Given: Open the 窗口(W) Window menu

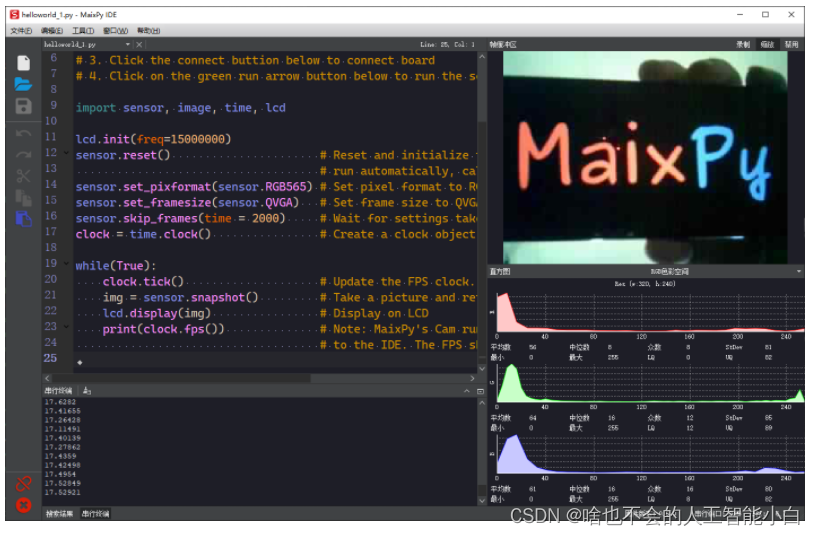Looking at the screenshot, I should pyautogui.click(x=115, y=31).
